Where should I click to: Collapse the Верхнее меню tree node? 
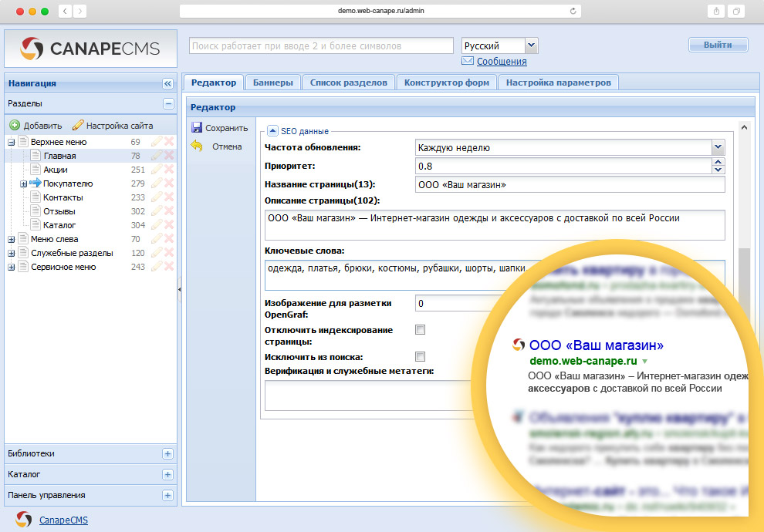12,142
